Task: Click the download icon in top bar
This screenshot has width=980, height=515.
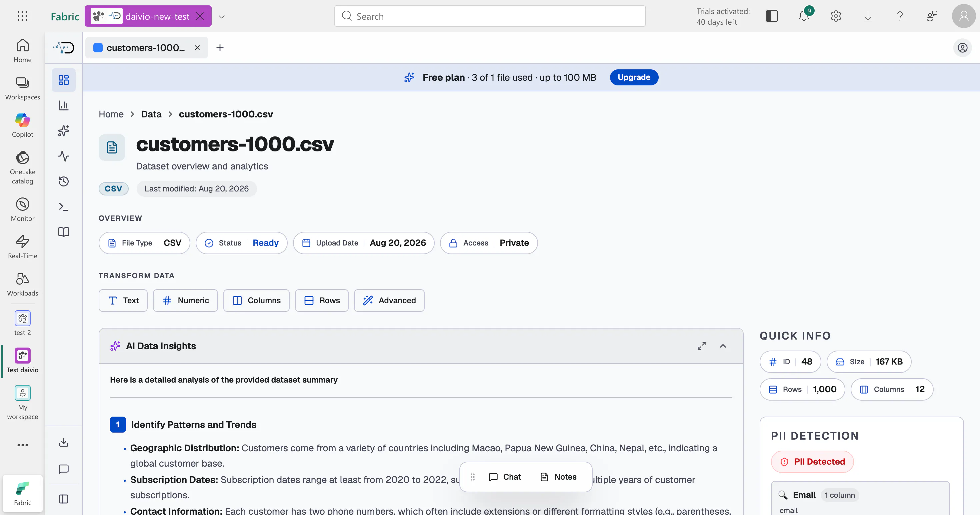Action: [x=868, y=16]
